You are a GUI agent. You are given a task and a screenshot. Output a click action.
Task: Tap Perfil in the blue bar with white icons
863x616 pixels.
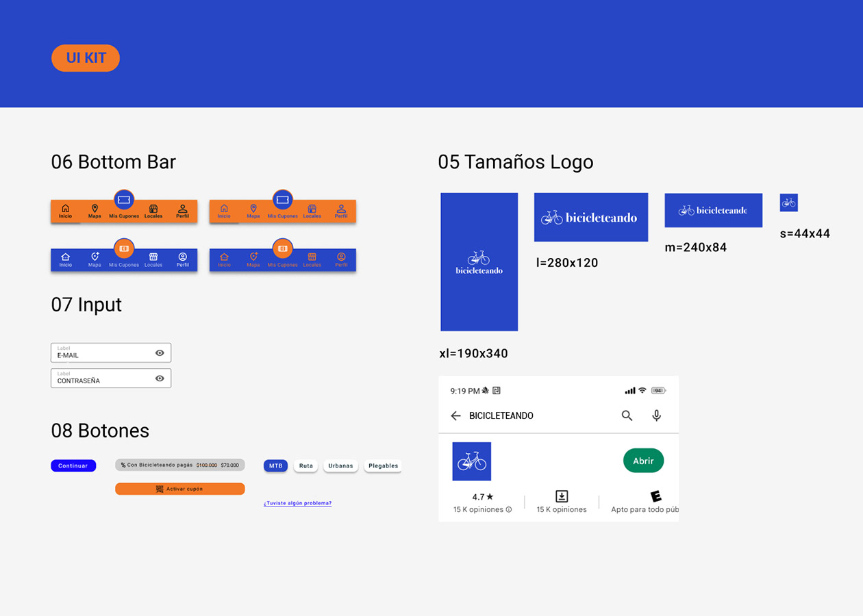pos(182,260)
